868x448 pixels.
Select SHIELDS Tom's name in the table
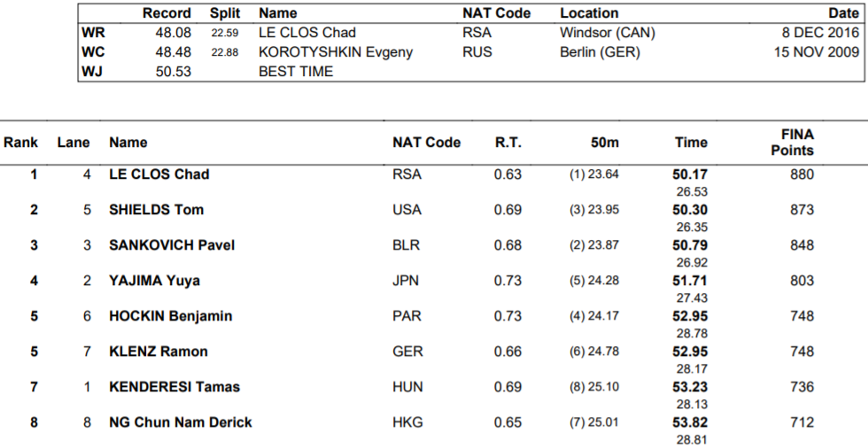[156, 210]
